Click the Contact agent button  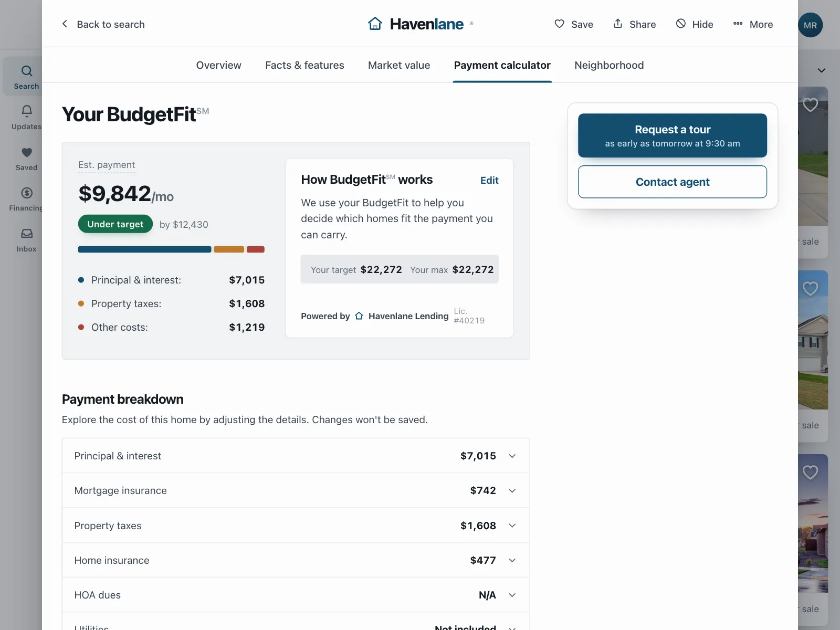click(673, 182)
